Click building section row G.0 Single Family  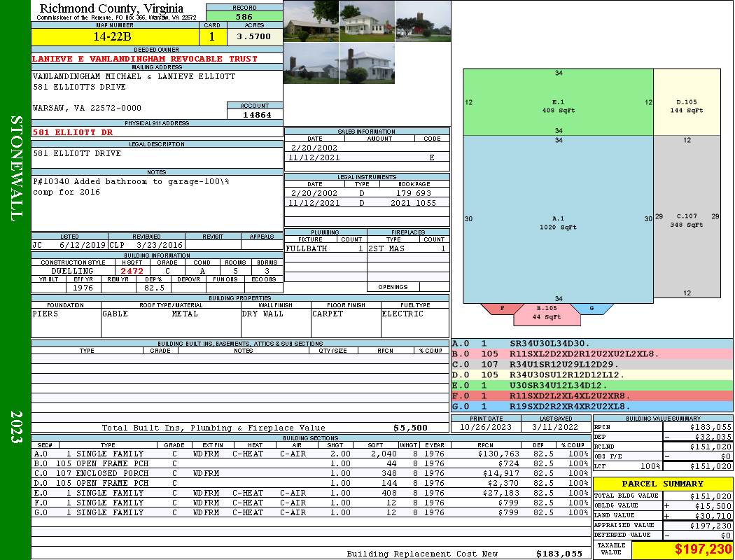(311, 512)
